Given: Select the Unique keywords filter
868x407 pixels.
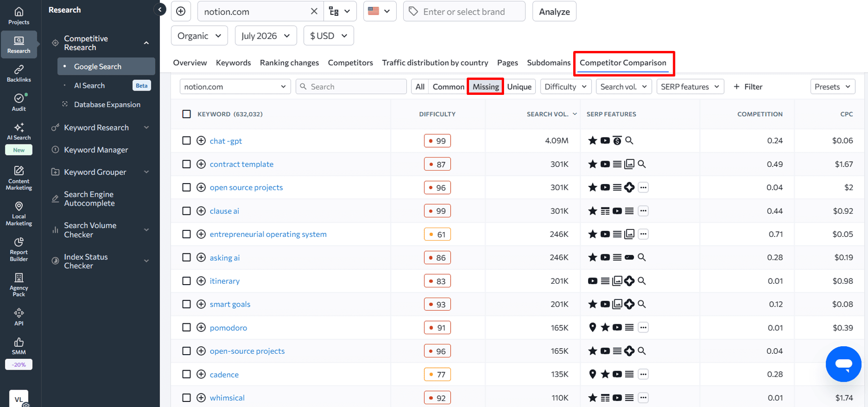Looking at the screenshot, I should pos(519,86).
